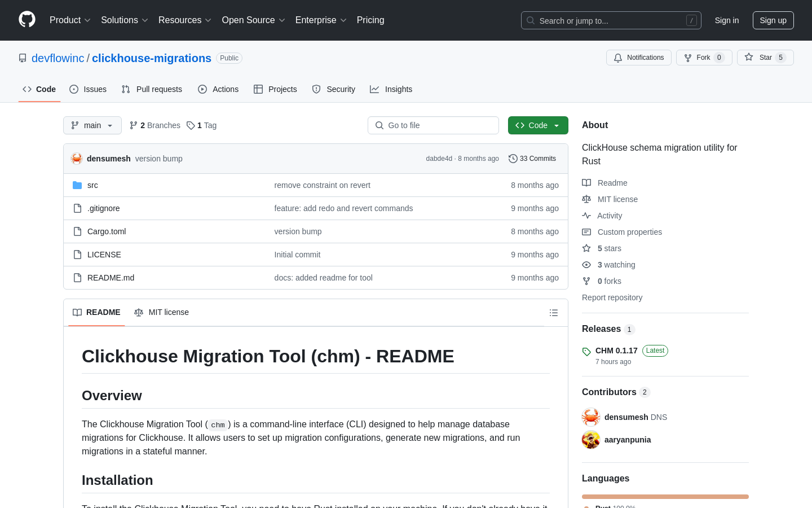Open README outline list icon

click(x=554, y=313)
